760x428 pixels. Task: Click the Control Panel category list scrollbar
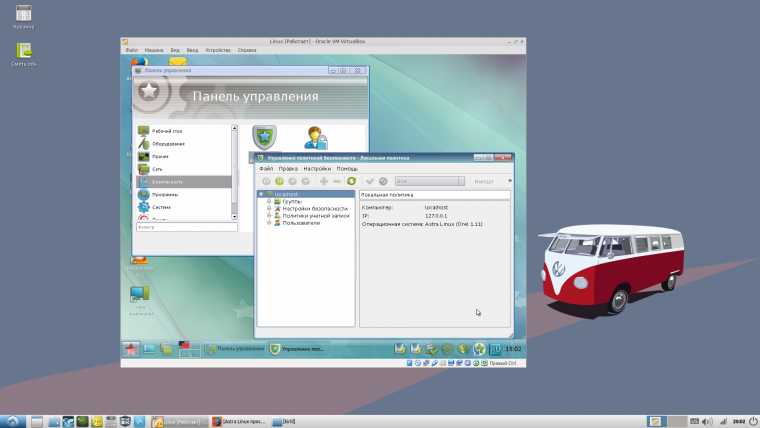click(235, 165)
